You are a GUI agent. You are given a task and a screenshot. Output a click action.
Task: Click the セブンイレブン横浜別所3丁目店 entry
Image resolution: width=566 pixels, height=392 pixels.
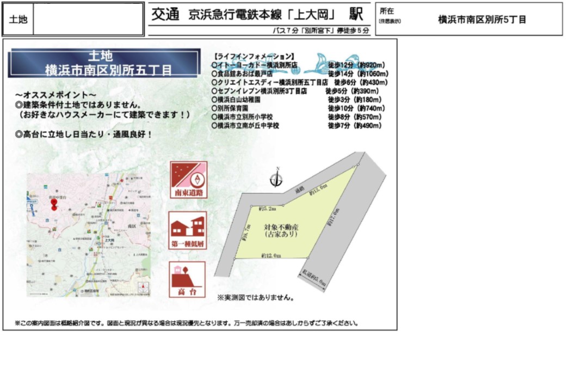262,91
